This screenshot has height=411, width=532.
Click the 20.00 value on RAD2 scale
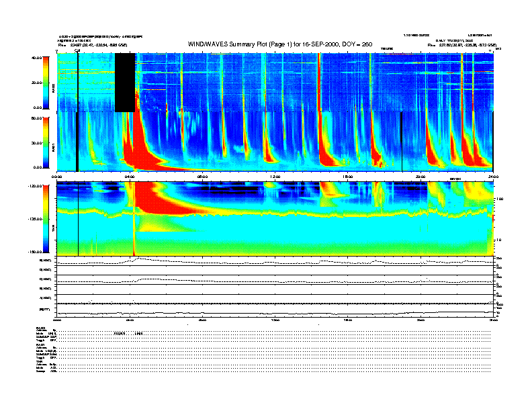pyautogui.click(x=36, y=83)
